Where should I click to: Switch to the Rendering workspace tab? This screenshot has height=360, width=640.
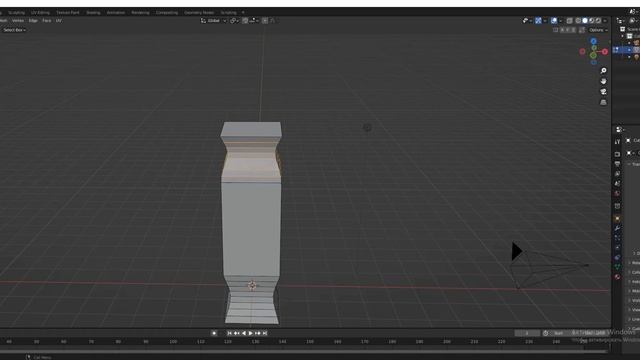[140, 13]
